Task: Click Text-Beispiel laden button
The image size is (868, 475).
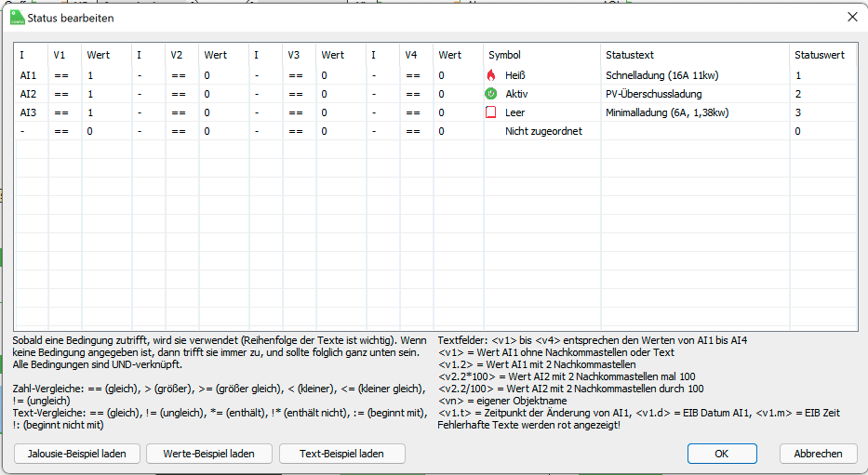Action: 342,454
